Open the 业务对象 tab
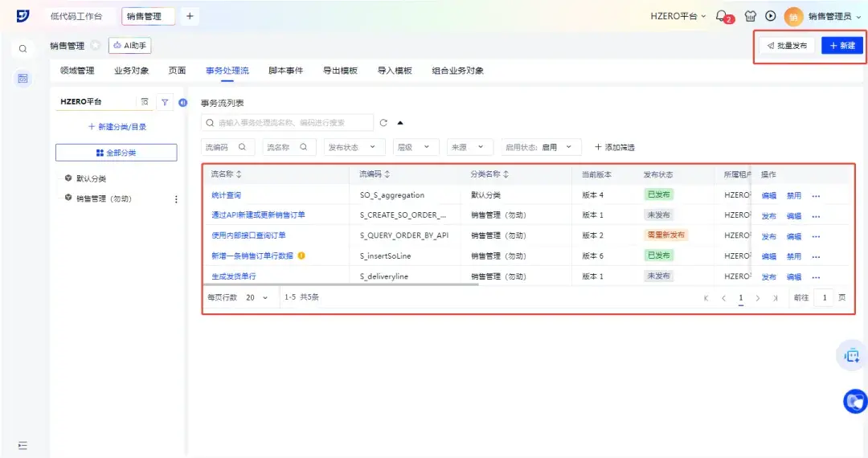This screenshot has height=458, width=868. click(131, 71)
